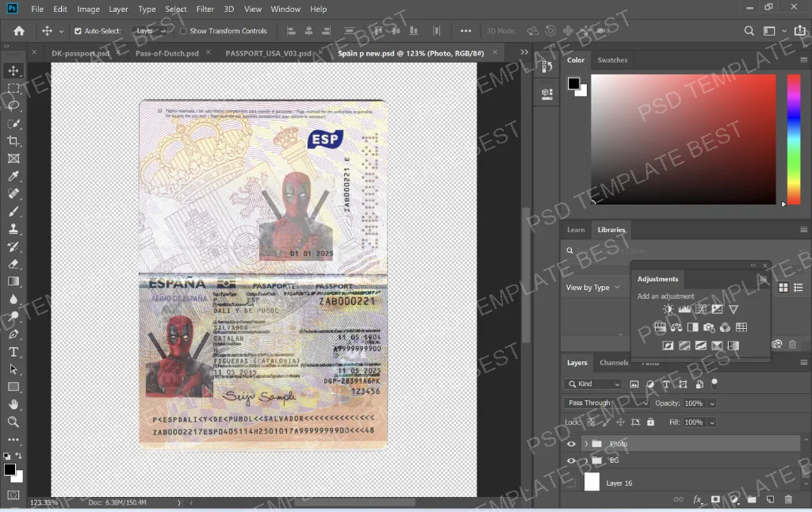This screenshot has height=512, width=812.
Task: Click Align left edges in options bar
Action: pyautogui.click(x=292, y=31)
